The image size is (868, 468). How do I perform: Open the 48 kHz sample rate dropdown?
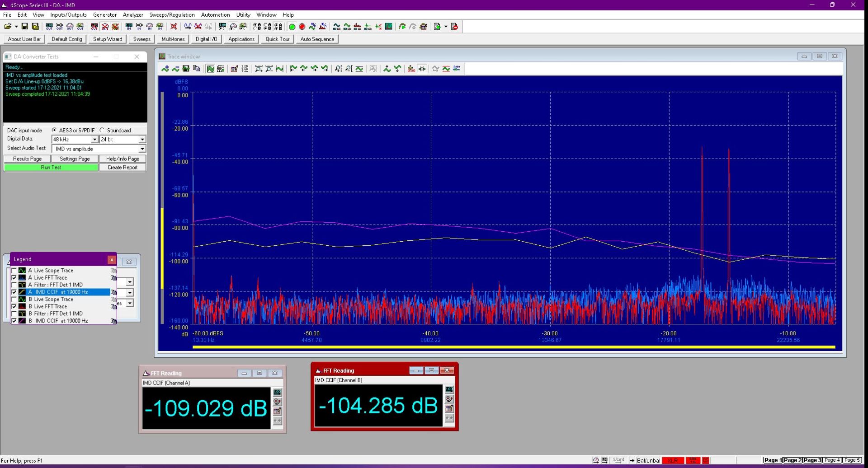[94, 140]
